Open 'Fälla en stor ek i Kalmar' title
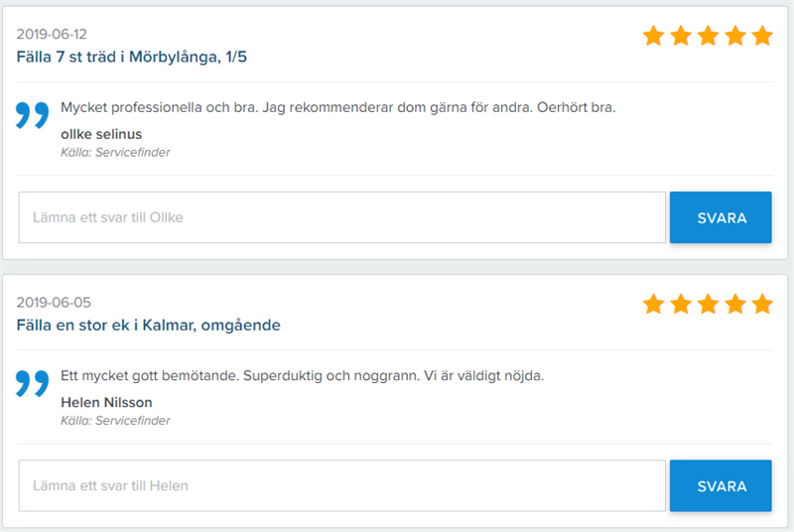Image resolution: width=794 pixels, height=532 pixels. (x=148, y=325)
